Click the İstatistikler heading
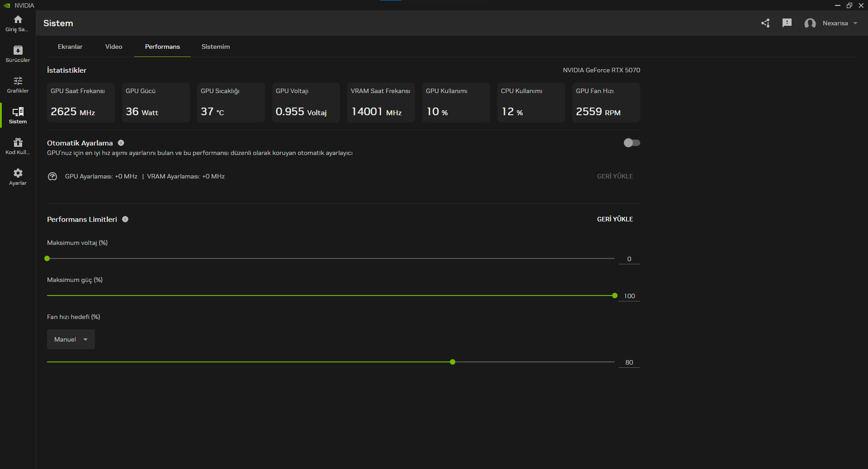 coord(66,70)
